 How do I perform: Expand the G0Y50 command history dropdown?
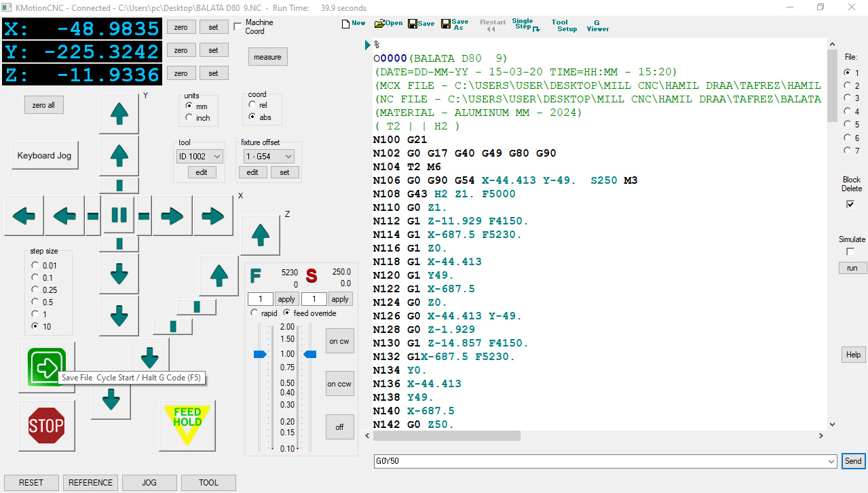point(831,461)
